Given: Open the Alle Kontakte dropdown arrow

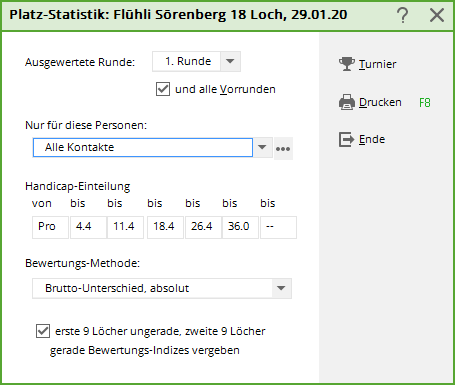Looking at the screenshot, I should tap(262, 147).
